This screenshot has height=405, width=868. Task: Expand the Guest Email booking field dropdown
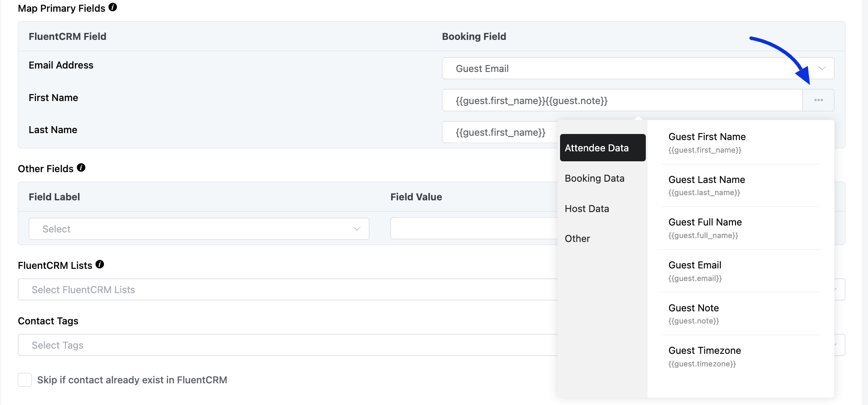click(x=821, y=68)
